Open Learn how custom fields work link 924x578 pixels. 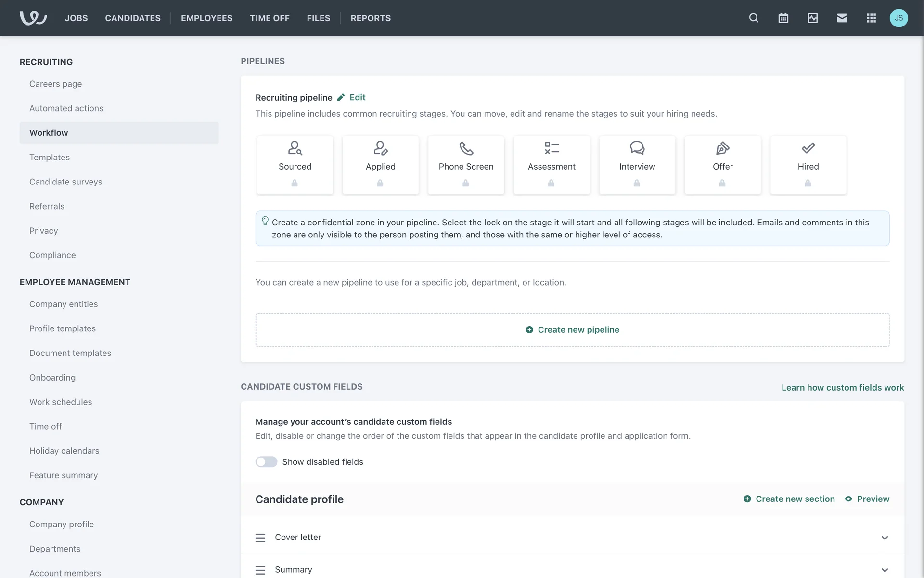click(843, 387)
